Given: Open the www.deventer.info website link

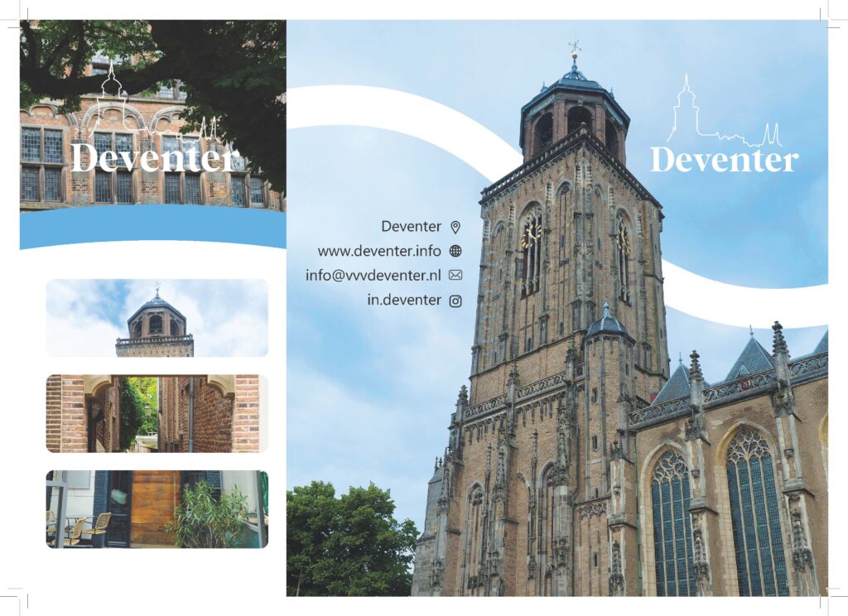Looking at the screenshot, I should coord(380,251).
